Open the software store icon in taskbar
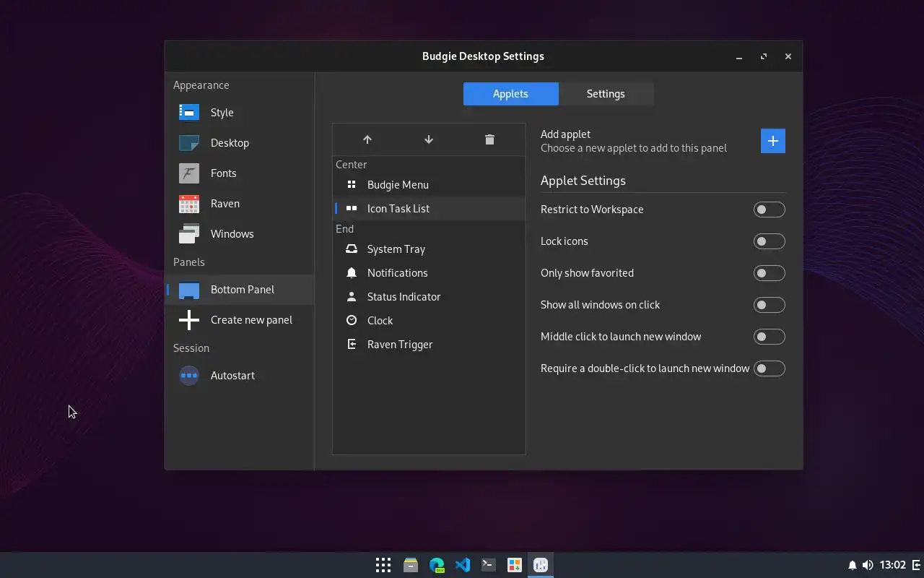The image size is (924, 578). click(515, 565)
